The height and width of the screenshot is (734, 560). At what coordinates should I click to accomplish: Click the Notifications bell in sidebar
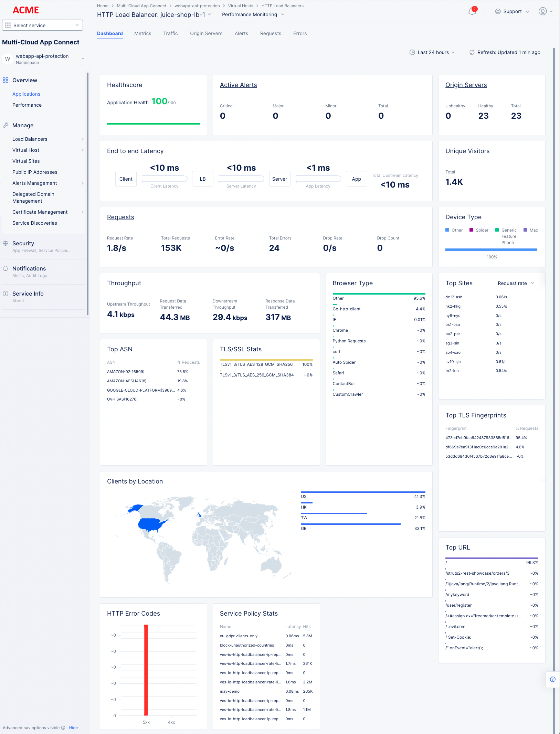click(6, 268)
